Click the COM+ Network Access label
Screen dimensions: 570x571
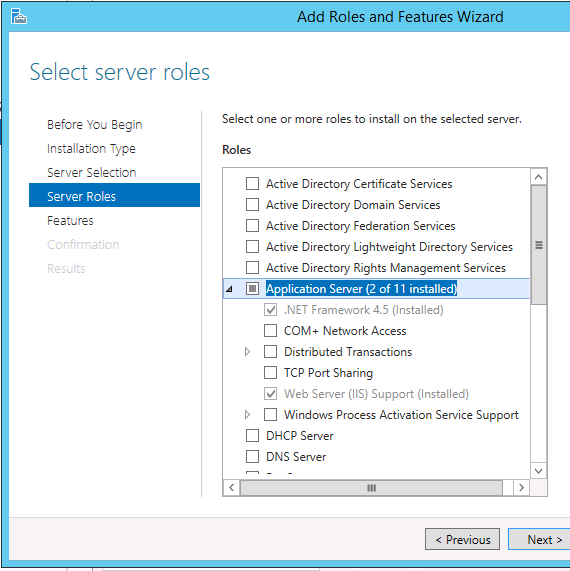click(x=345, y=331)
